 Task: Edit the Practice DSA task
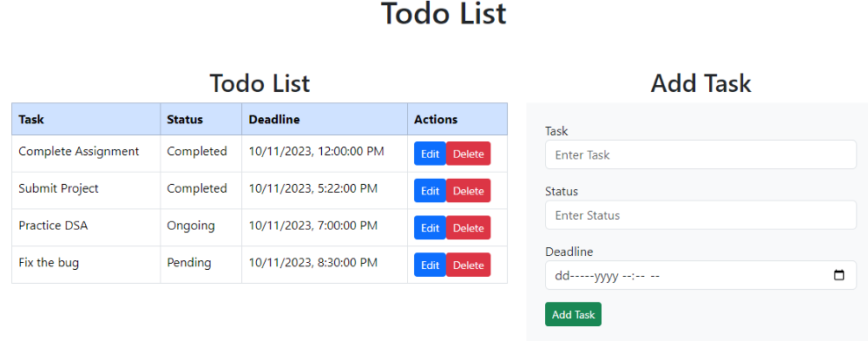[431, 227]
